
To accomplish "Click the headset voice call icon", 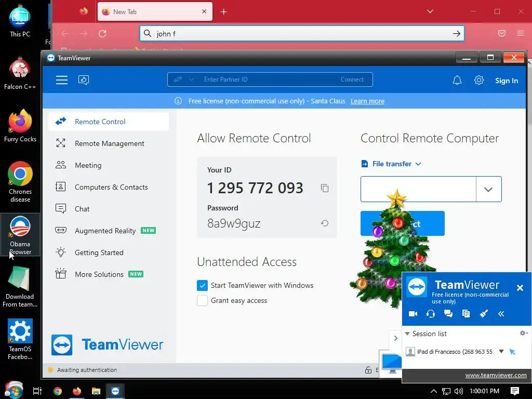I will 431,314.
